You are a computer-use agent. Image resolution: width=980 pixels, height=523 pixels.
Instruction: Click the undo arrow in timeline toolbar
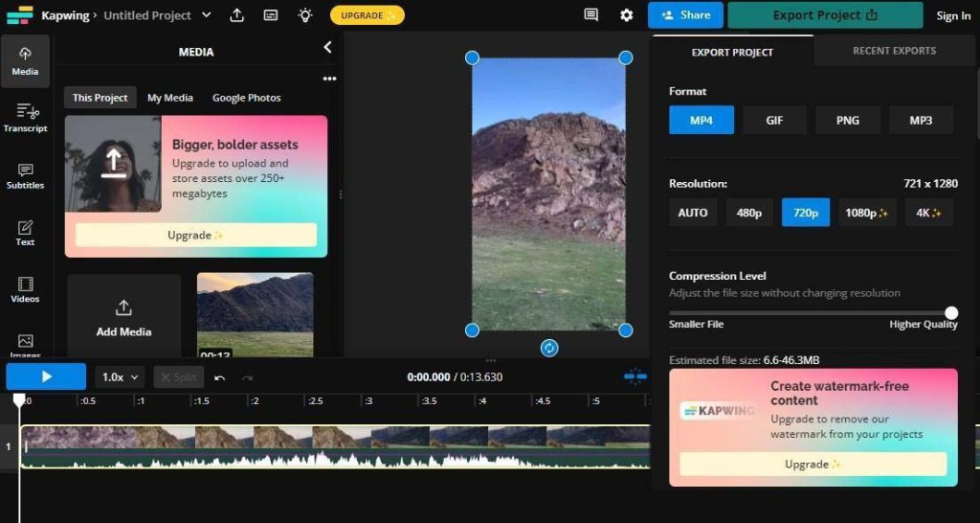tap(219, 377)
